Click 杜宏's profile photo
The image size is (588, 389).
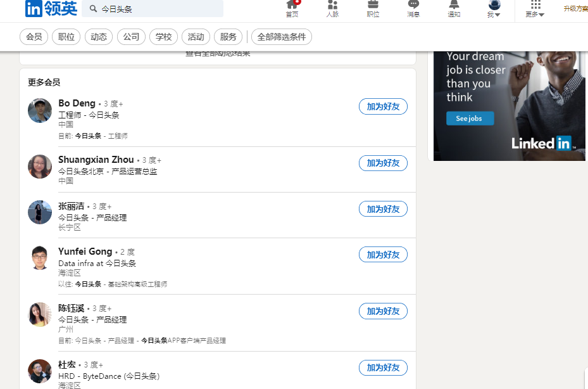pos(40,371)
